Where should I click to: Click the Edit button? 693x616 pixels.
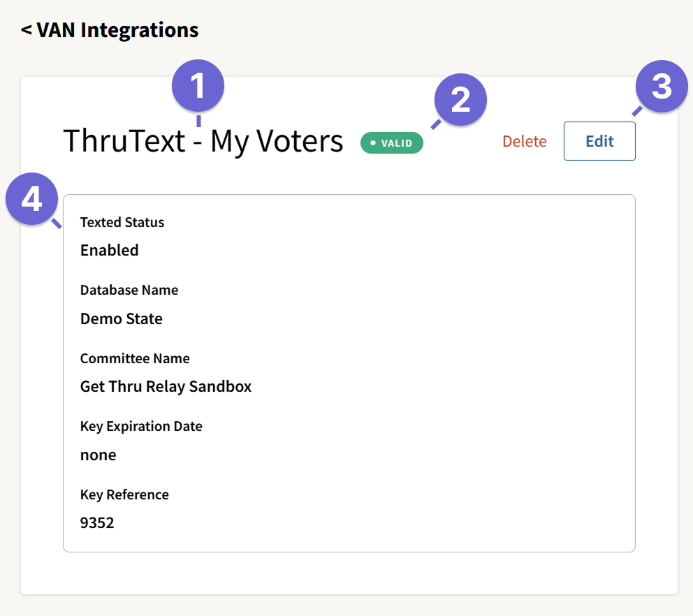point(599,141)
